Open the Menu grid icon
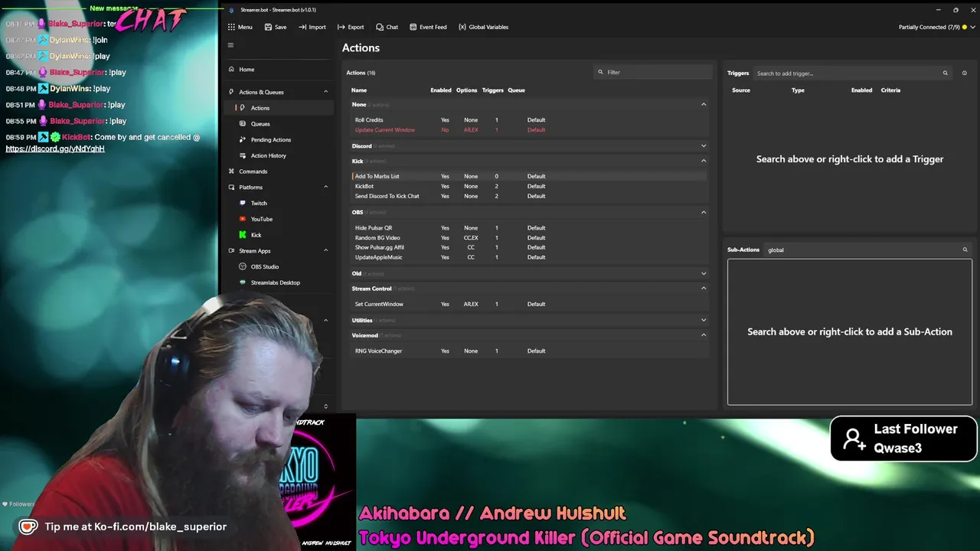The image size is (980, 551). pyautogui.click(x=231, y=27)
